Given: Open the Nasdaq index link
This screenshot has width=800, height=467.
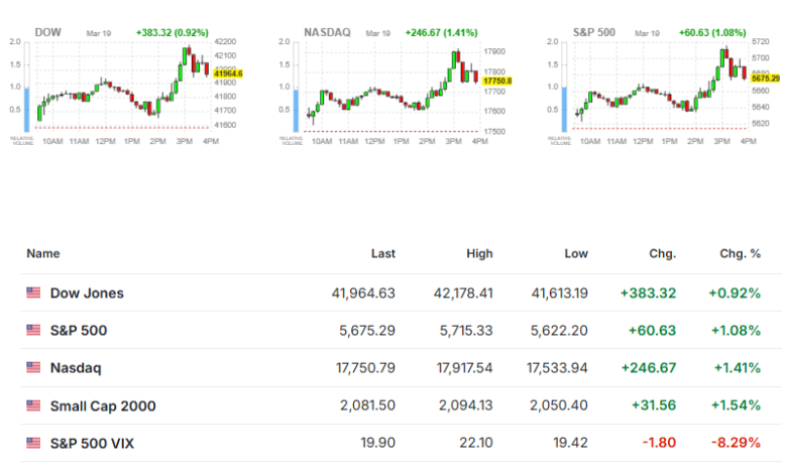Looking at the screenshot, I should tap(76, 368).
